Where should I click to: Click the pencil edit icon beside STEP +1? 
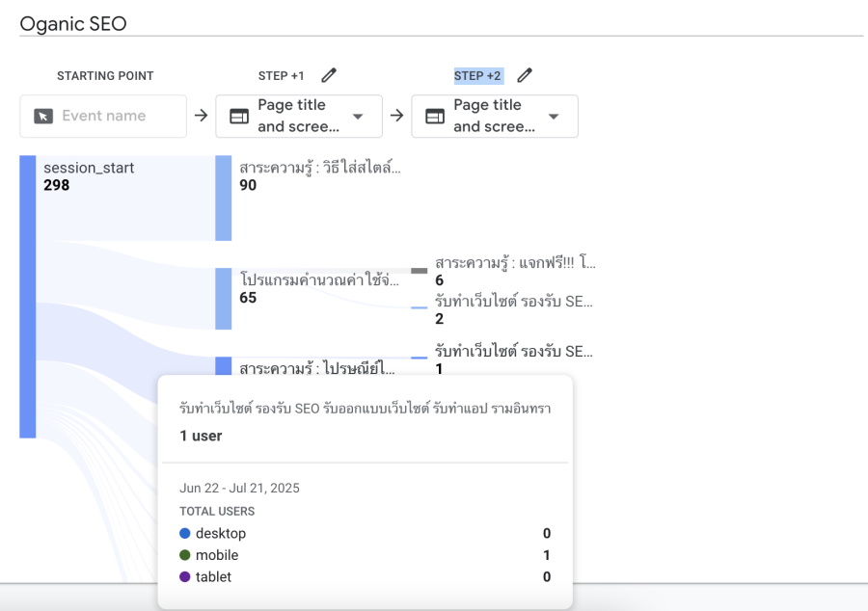[x=329, y=75]
